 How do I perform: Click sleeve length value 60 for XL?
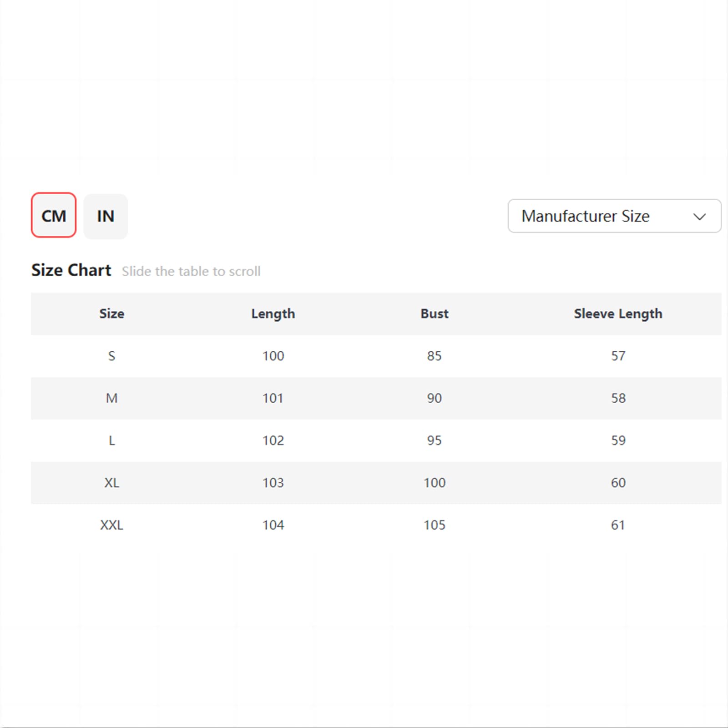pyautogui.click(x=618, y=483)
